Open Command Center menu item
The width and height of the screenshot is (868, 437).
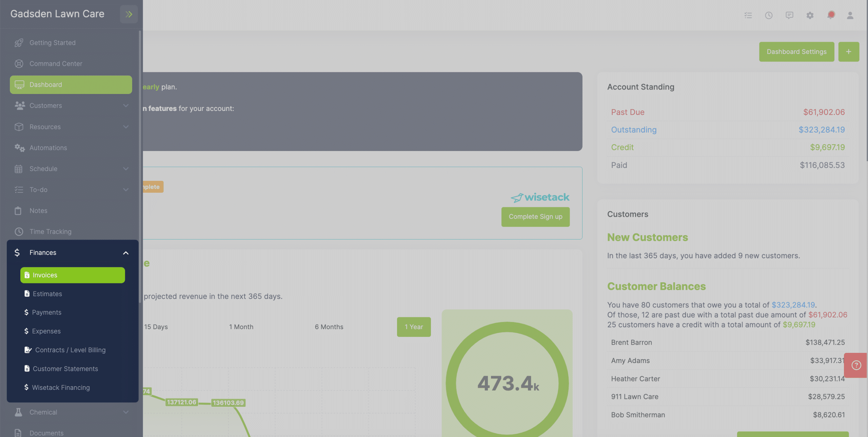click(71, 64)
